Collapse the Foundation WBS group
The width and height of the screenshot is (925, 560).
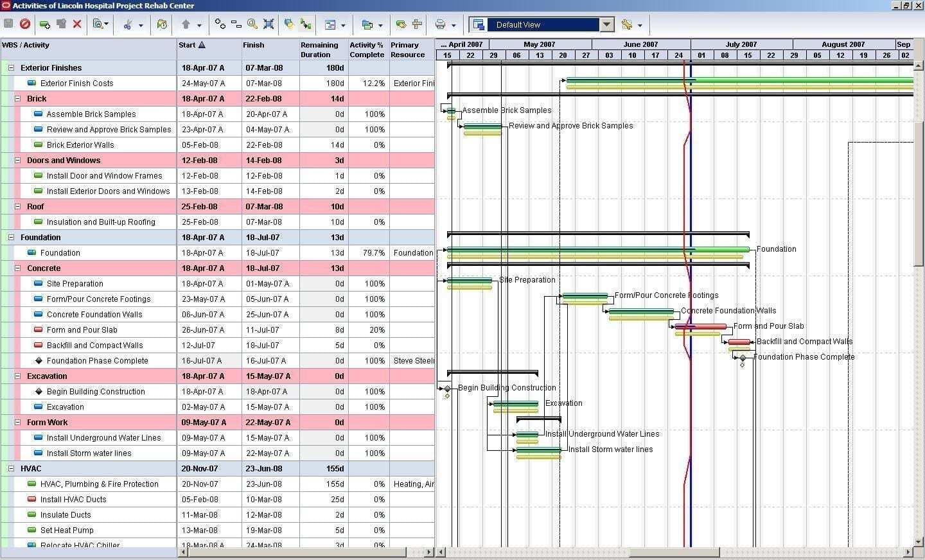(10, 237)
